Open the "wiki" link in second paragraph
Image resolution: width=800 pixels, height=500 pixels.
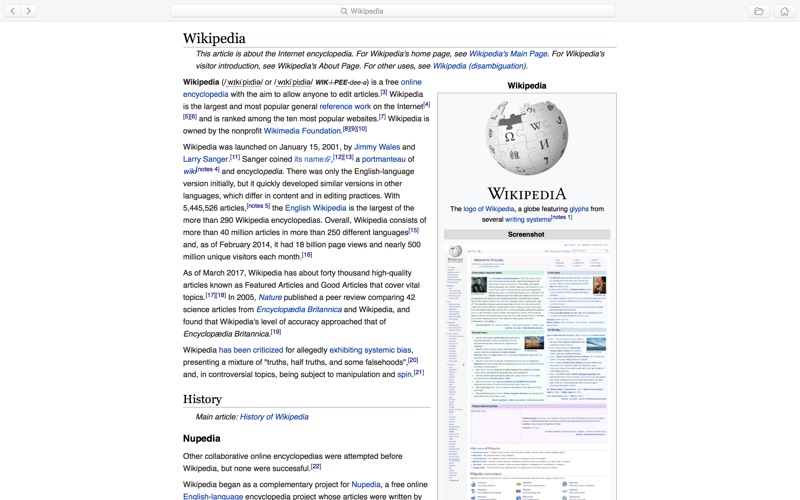pos(189,171)
